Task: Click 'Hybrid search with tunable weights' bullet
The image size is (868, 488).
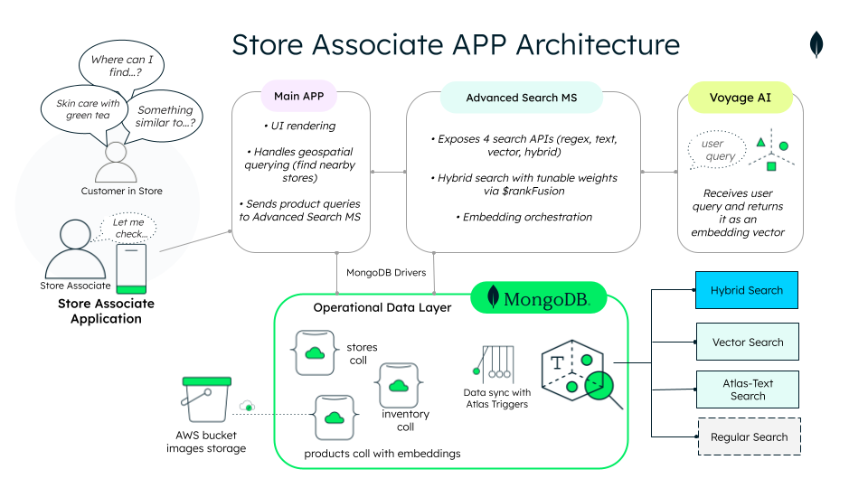Action: [x=524, y=184]
